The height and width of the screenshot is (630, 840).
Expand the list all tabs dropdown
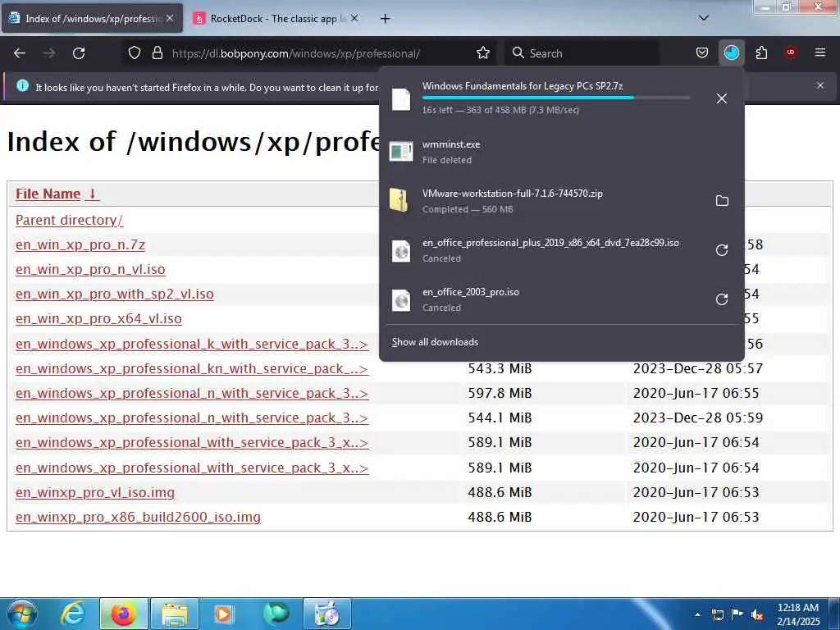pyautogui.click(x=703, y=18)
